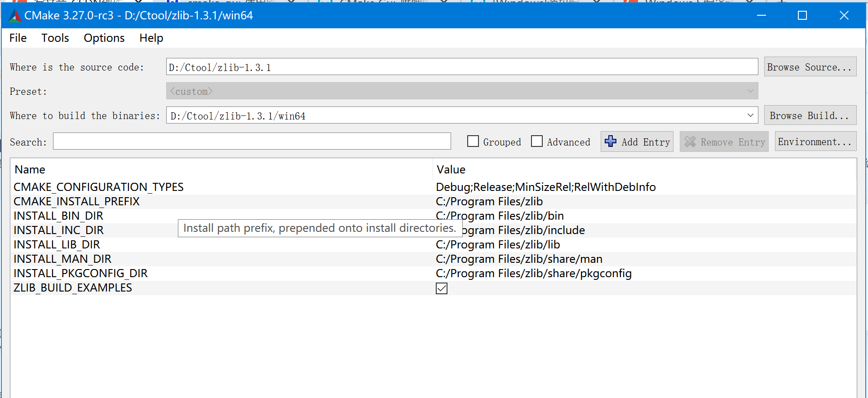Select the INSTALL_INC_DIR entry

[x=58, y=230]
